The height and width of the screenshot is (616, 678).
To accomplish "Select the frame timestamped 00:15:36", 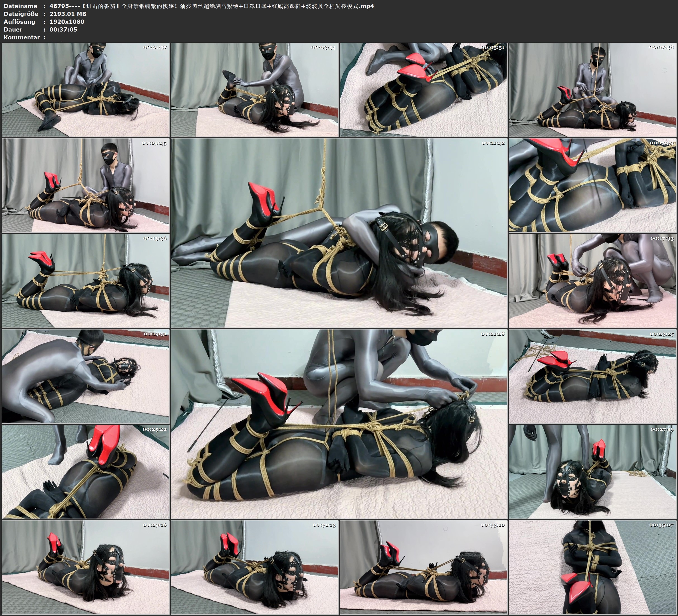I will [x=85, y=281].
